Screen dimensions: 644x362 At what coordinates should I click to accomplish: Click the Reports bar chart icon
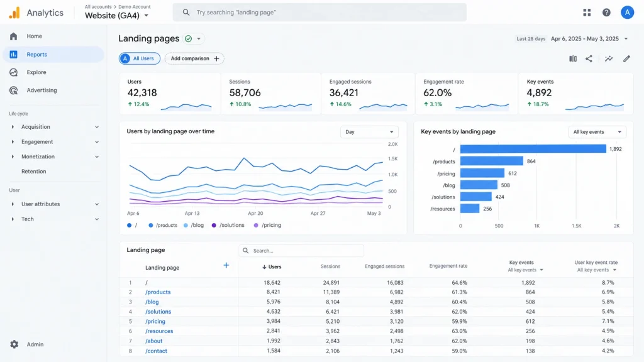(x=14, y=54)
